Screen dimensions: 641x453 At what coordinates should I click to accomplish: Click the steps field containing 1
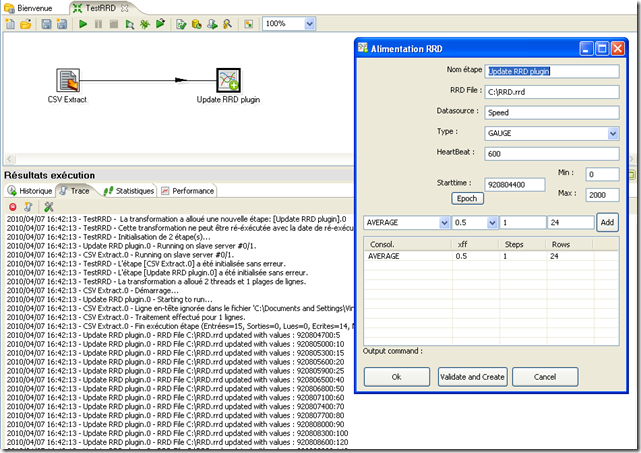click(x=523, y=223)
